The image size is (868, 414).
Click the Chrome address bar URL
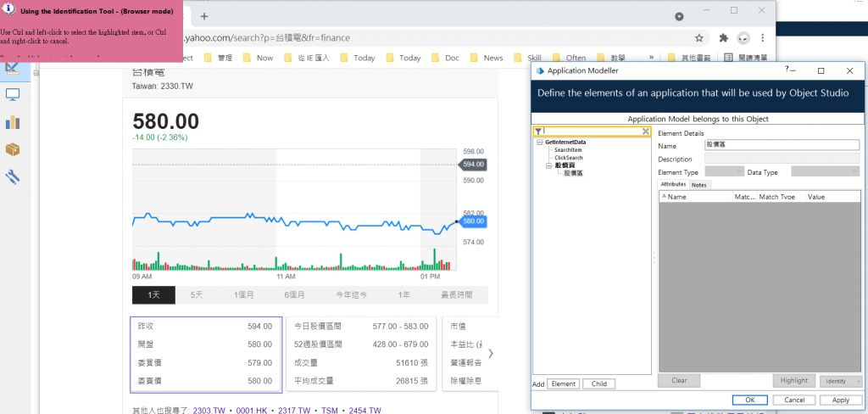tap(267, 38)
